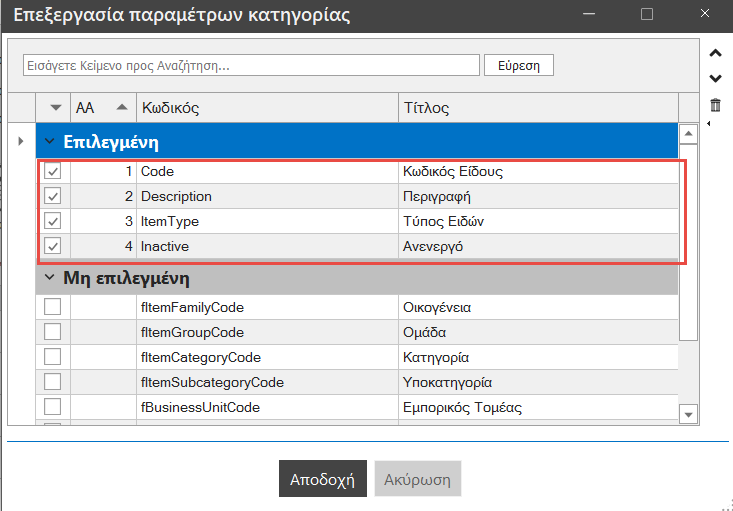Check the fItemFamilyCode checkbox

52,307
